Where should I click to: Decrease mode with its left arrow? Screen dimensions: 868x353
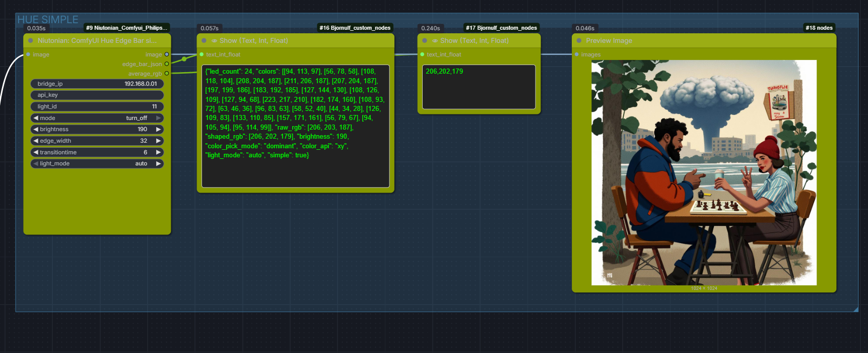coord(36,118)
